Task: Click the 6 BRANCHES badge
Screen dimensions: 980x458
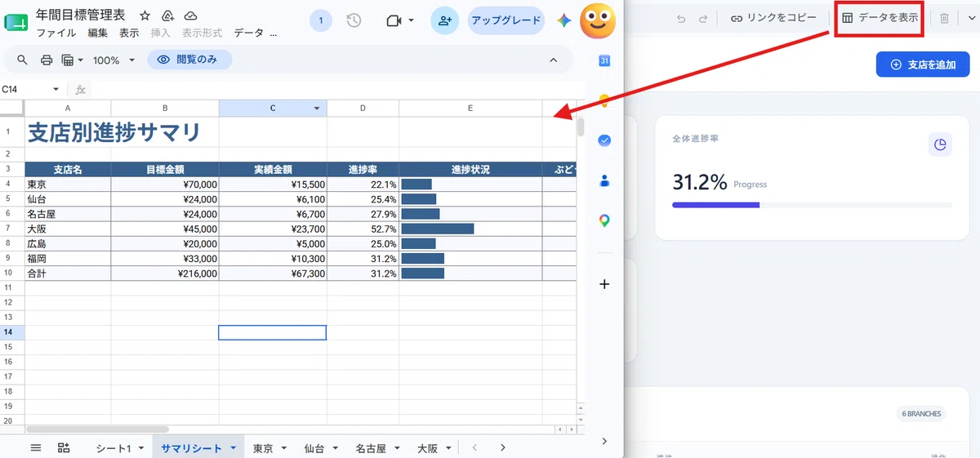Action: [x=921, y=414]
